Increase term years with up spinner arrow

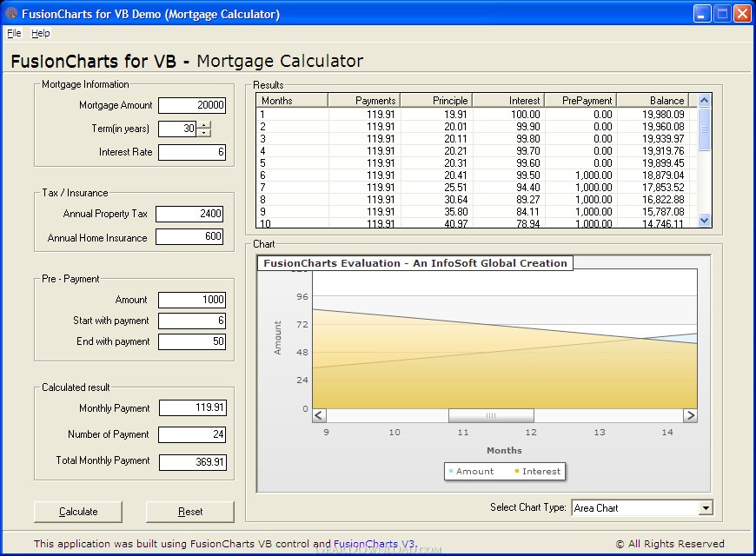click(x=204, y=125)
